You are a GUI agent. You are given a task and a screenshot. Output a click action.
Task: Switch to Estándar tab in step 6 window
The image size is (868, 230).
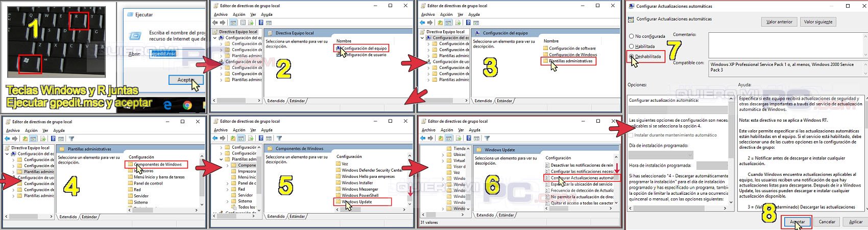click(x=506, y=215)
